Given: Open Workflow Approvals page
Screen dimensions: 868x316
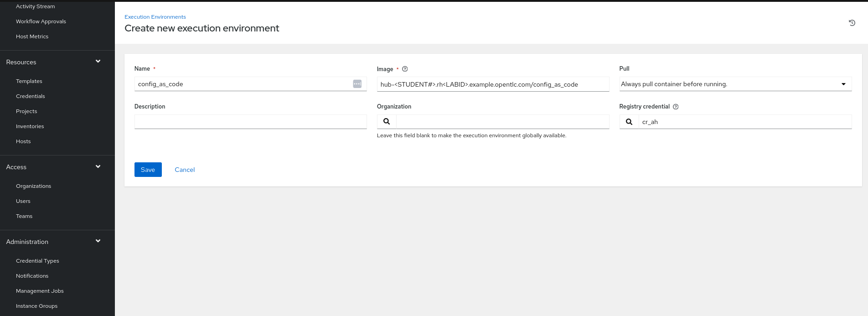Looking at the screenshot, I should (41, 21).
